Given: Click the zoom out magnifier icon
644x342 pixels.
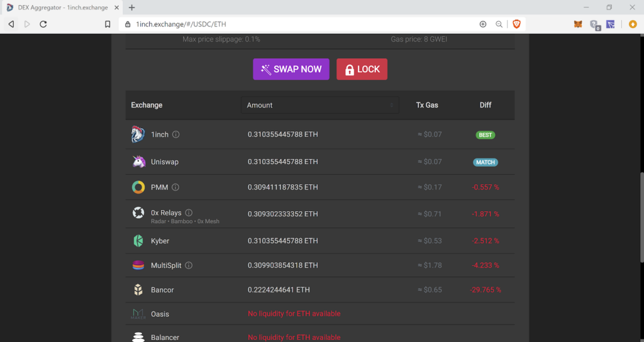Looking at the screenshot, I should click(499, 24).
